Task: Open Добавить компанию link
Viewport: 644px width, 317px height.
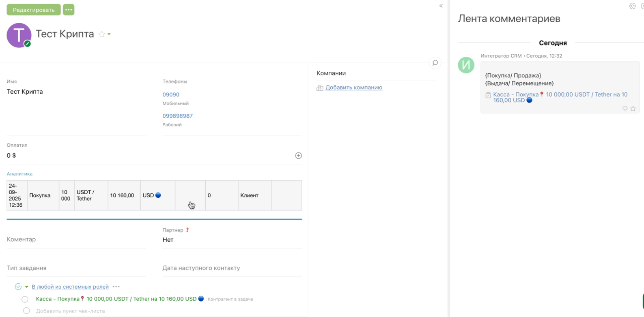Action: coord(353,88)
